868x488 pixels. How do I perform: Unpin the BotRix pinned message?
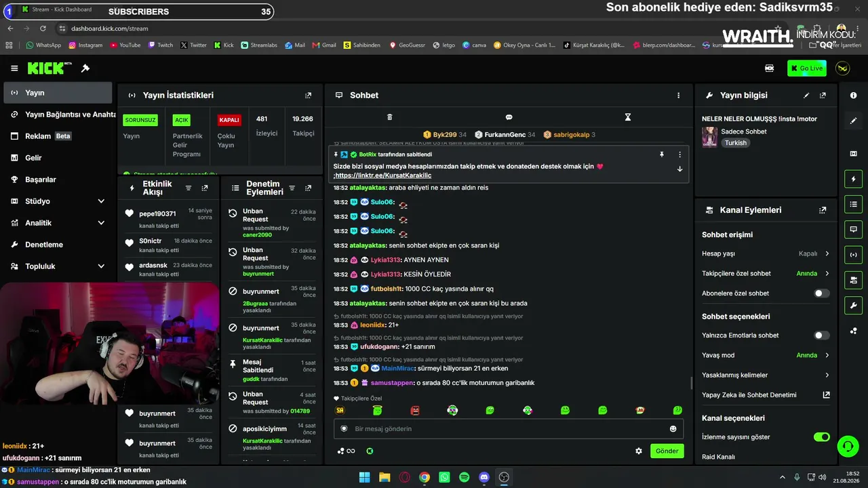pos(662,155)
